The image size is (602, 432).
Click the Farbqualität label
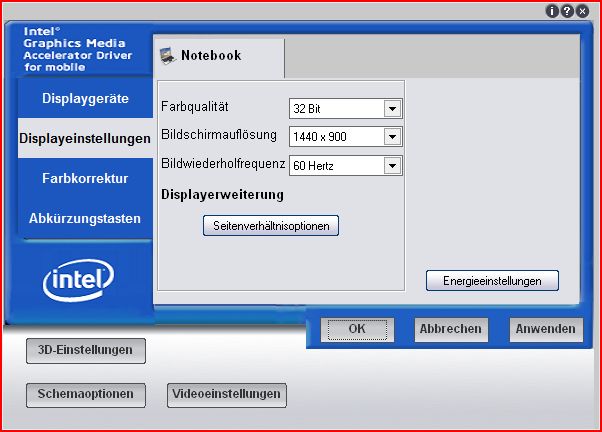click(x=195, y=106)
